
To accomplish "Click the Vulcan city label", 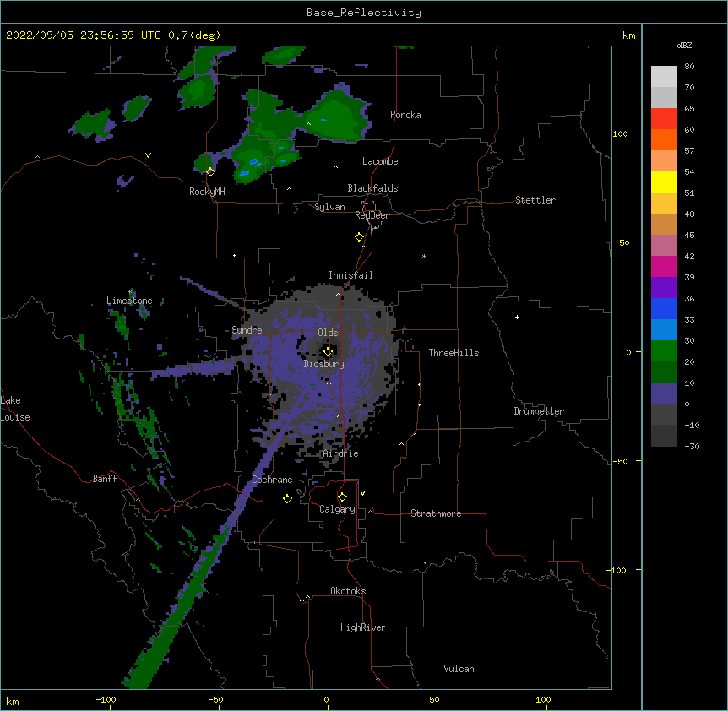I will [x=459, y=669].
